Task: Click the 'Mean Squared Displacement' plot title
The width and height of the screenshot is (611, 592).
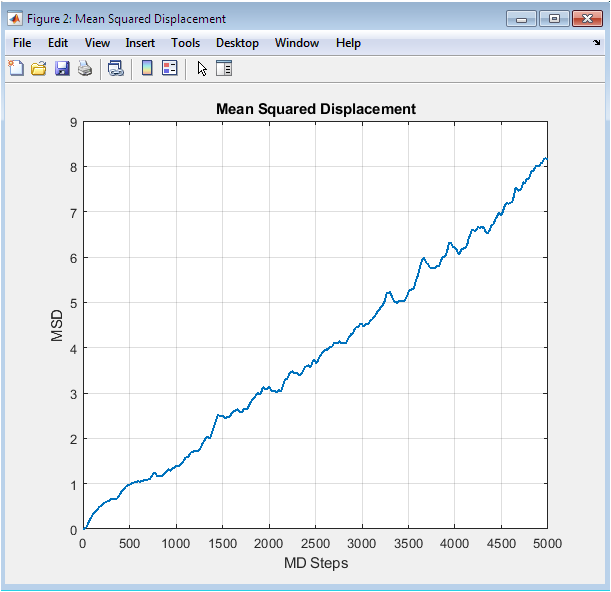Action: 315,109
